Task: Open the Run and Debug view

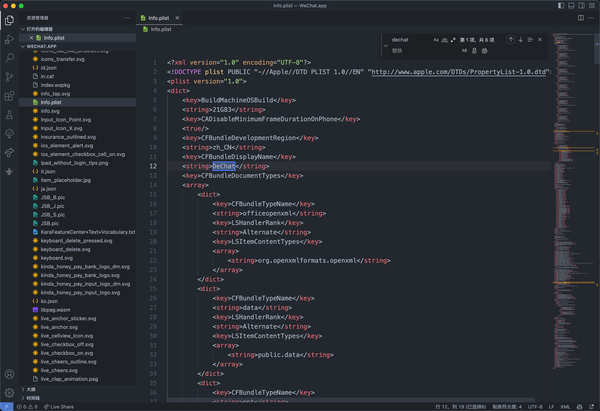Action: point(9,38)
